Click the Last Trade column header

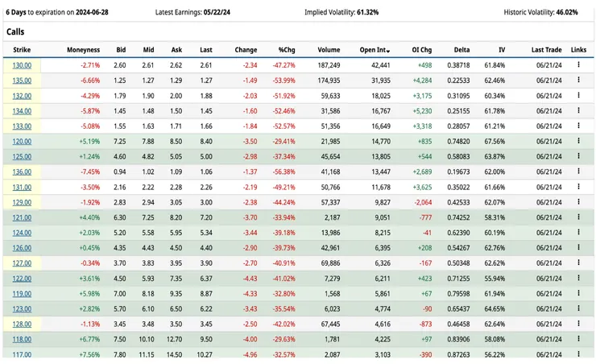tap(547, 50)
